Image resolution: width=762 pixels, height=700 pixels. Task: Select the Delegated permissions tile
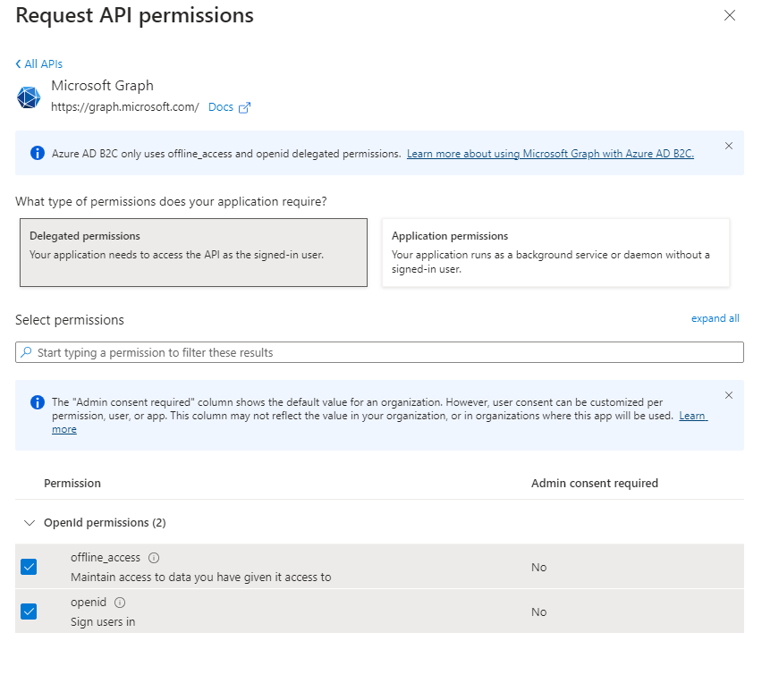[x=193, y=252]
